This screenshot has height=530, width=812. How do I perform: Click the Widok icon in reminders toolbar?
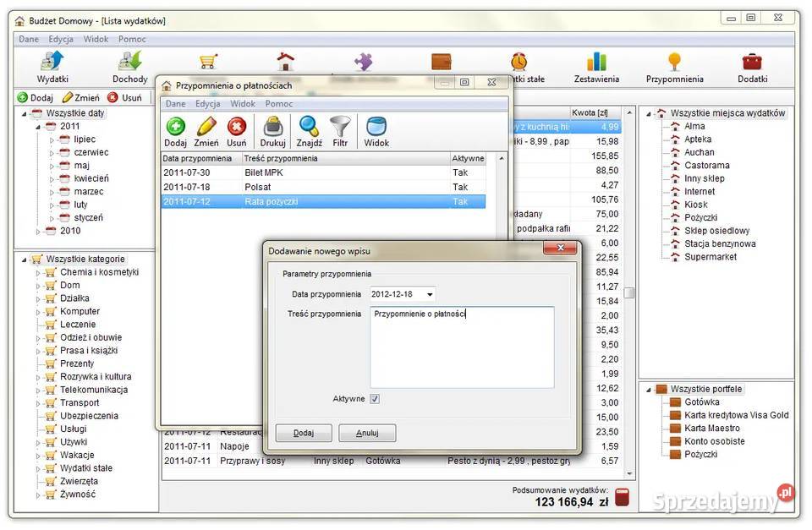376,131
